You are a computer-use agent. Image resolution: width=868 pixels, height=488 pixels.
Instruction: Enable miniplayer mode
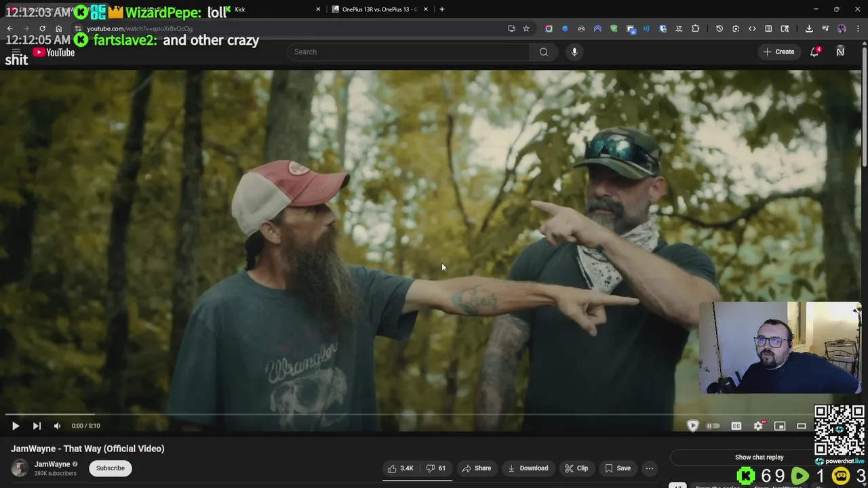coord(780,426)
